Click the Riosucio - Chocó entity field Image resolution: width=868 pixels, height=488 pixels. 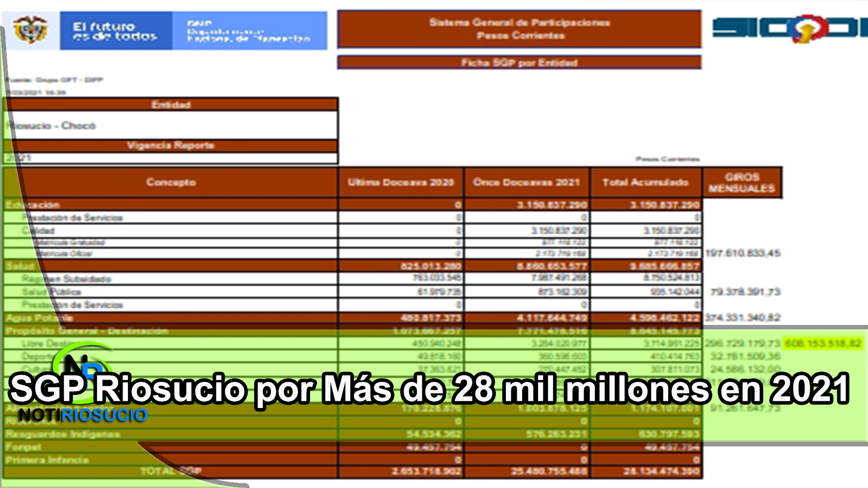click(x=171, y=125)
